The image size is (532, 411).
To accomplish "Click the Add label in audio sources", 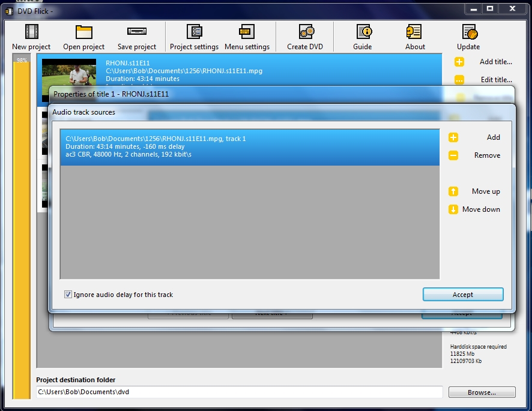I will 494,137.
